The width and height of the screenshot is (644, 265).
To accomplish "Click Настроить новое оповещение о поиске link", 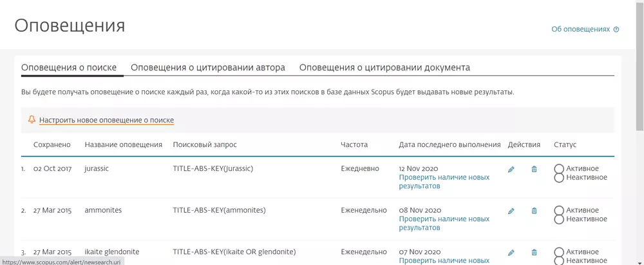I will coord(106,120).
